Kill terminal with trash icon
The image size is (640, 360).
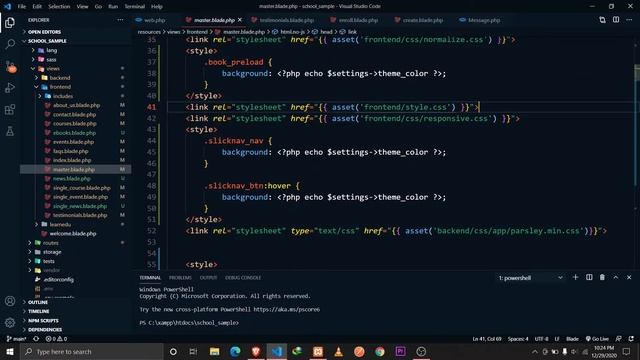click(x=602, y=278)
